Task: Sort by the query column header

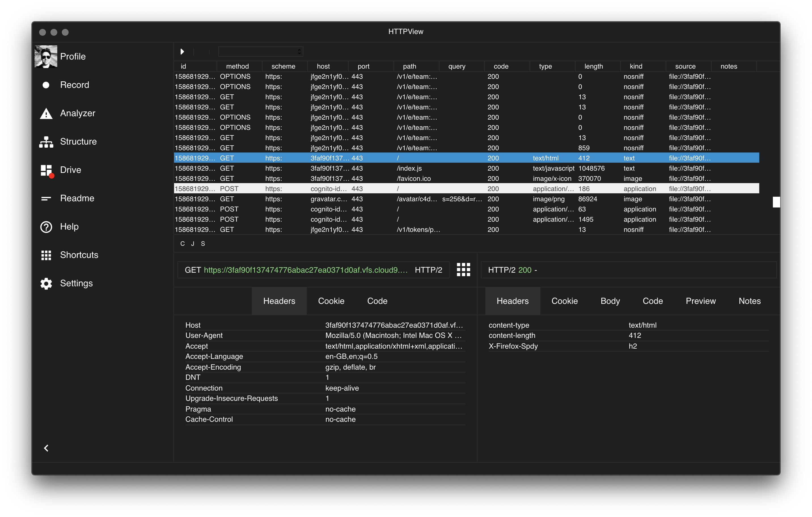Action: tap(462, 66)
